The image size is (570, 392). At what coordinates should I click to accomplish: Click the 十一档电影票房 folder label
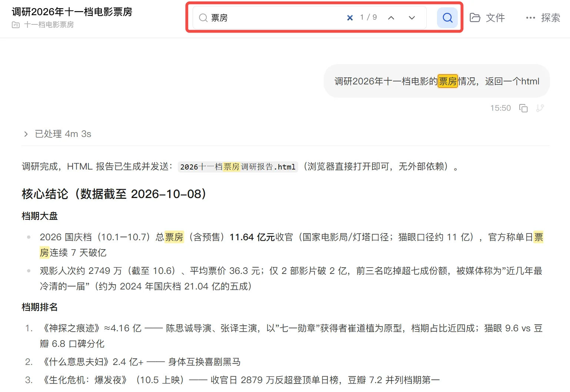pos(49,25)
